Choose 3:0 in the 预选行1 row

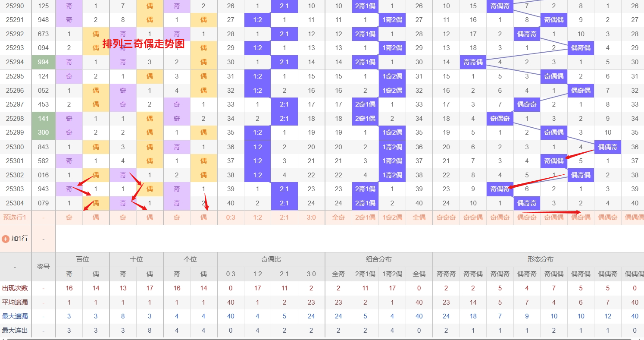(311, 217)
